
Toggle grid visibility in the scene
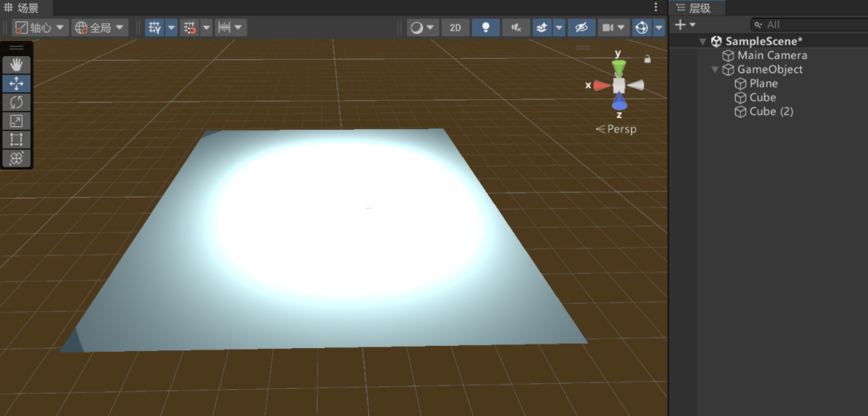[x=155, y=27]
